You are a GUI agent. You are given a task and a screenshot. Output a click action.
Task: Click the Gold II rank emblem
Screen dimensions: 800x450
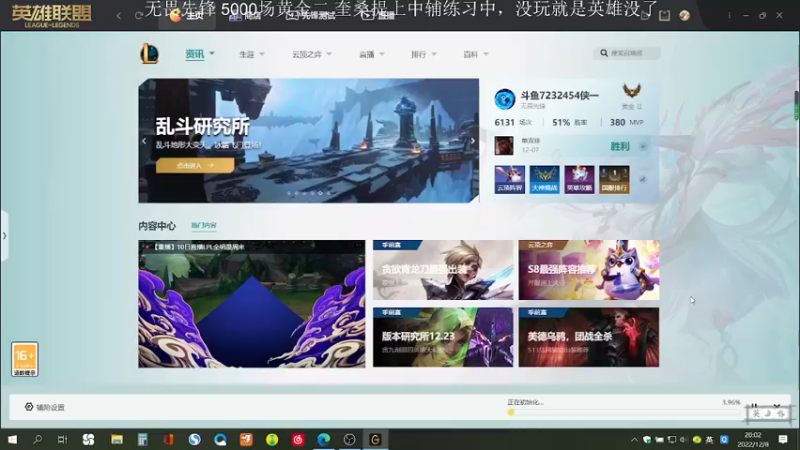click(632, 92)
